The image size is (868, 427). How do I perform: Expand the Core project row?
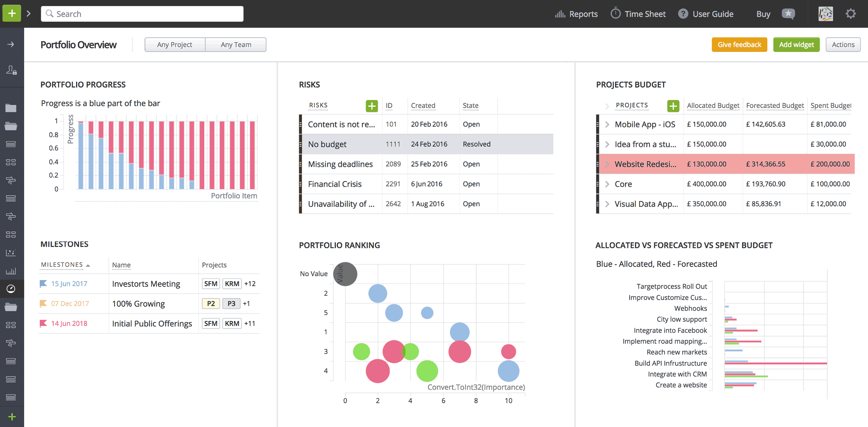[606, 184]
